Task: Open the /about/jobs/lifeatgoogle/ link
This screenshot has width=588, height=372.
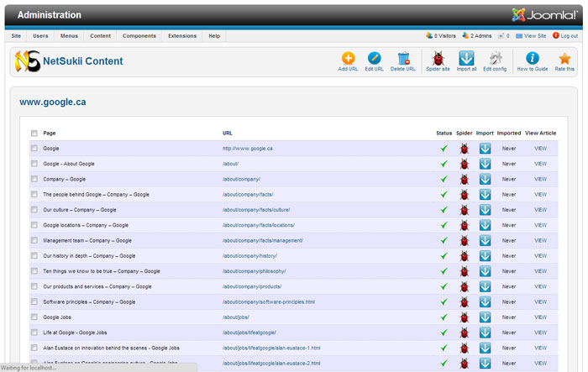Action: (249, 333)
